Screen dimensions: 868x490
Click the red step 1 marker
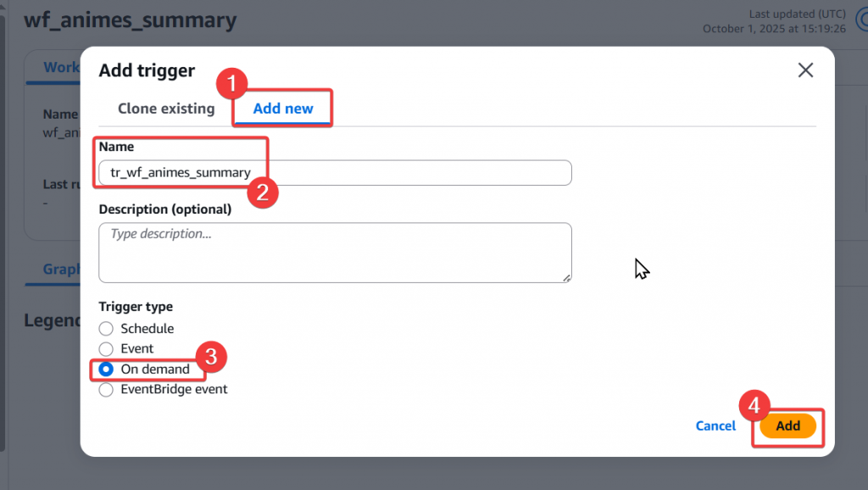pos(232,84)
